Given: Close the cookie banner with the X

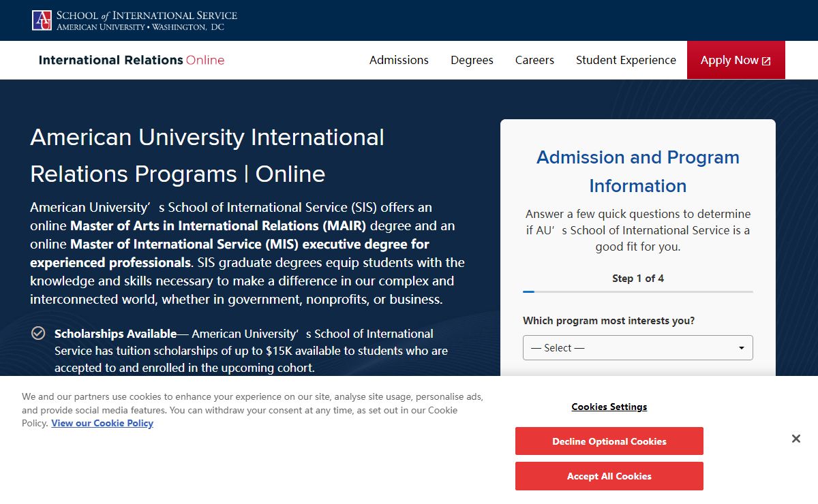Looking at the screenshot, I should 796,439.
